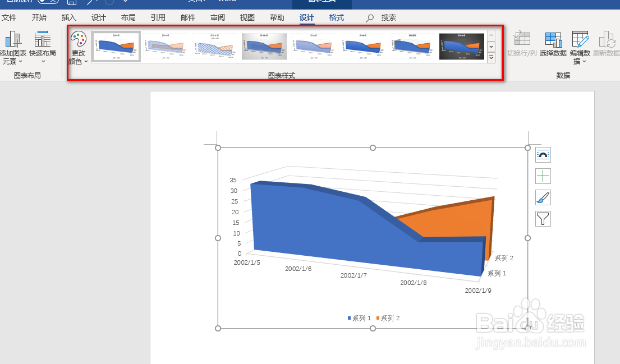Open the Review (审阅) tab
Viewport: 620px width, 364px height.
point(218,18)
